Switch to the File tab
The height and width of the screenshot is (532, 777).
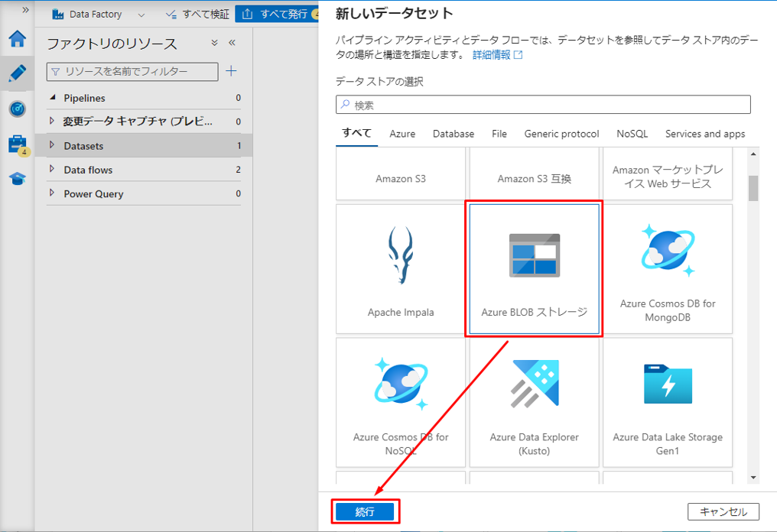(x=499, y=134)
